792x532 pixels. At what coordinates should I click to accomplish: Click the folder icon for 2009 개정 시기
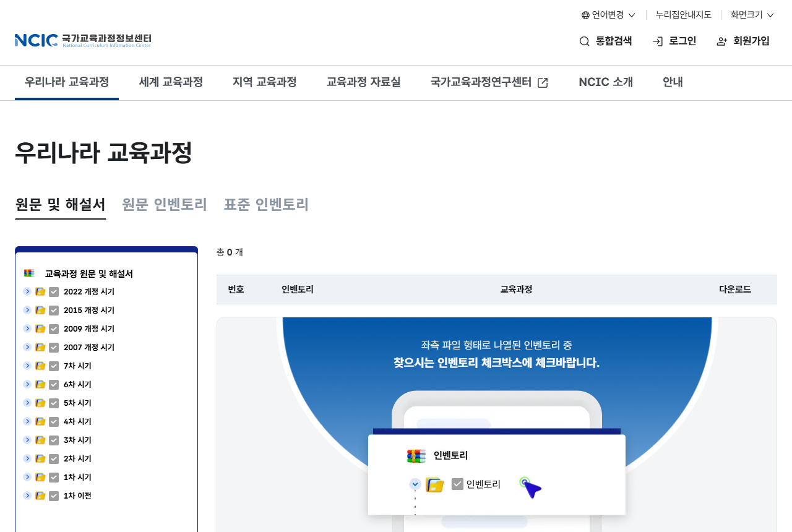(40, 328)
